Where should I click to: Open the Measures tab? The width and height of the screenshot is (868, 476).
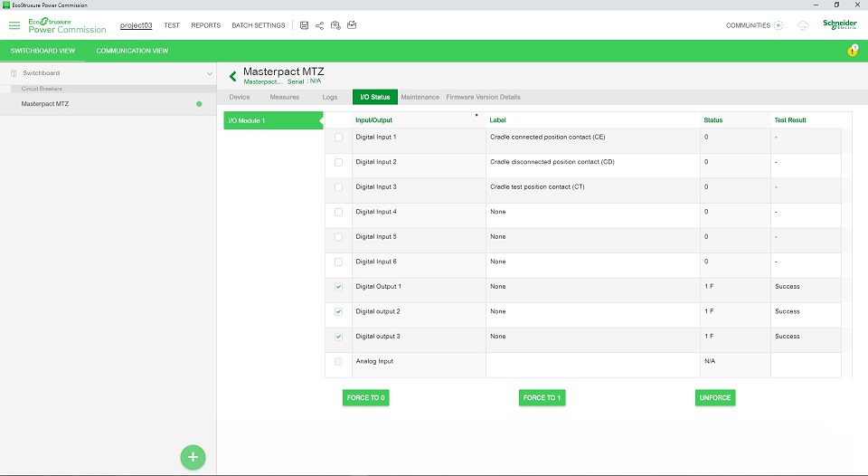tap(285, 97)
